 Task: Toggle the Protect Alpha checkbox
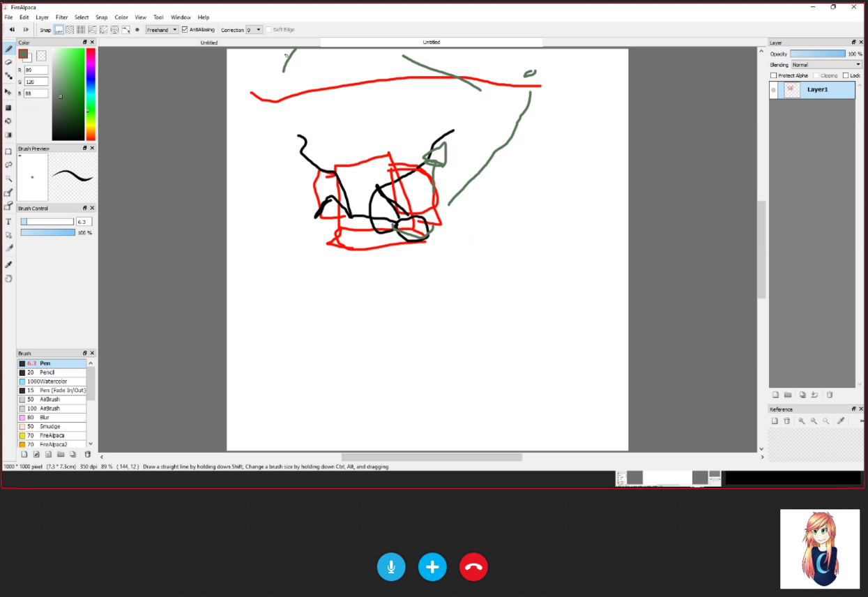click(x=773, y=75)
